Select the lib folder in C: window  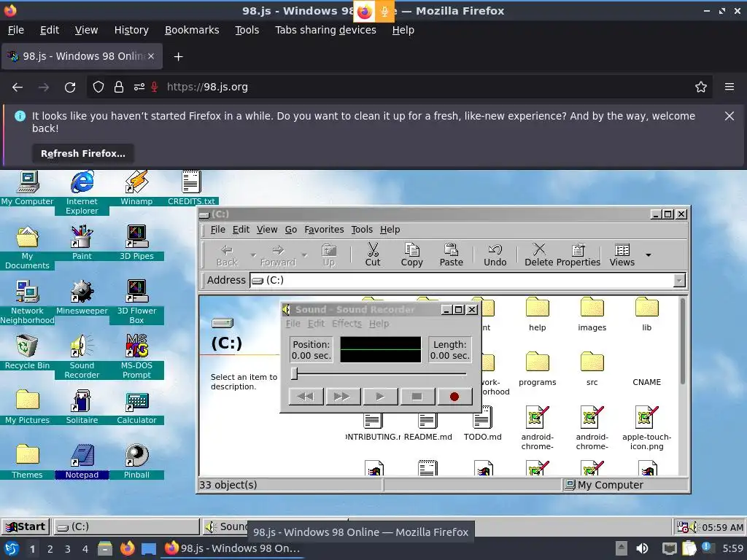point(646,314)
